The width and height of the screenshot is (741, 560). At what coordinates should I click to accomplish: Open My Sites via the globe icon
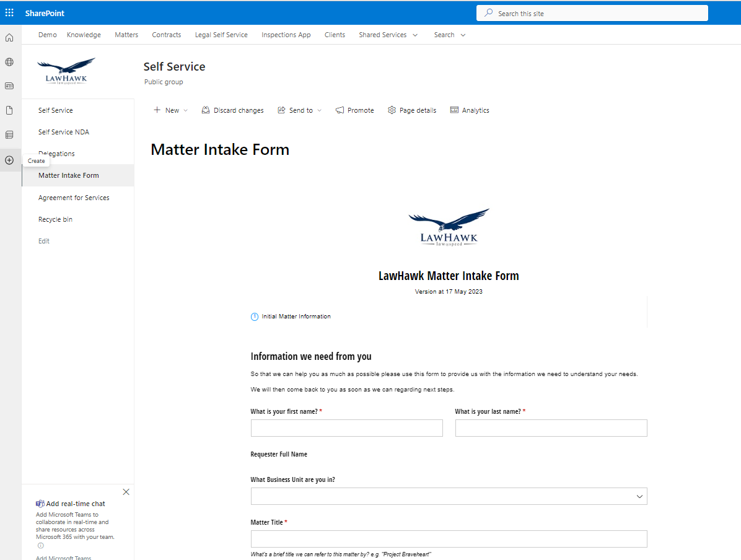(9, 61)
